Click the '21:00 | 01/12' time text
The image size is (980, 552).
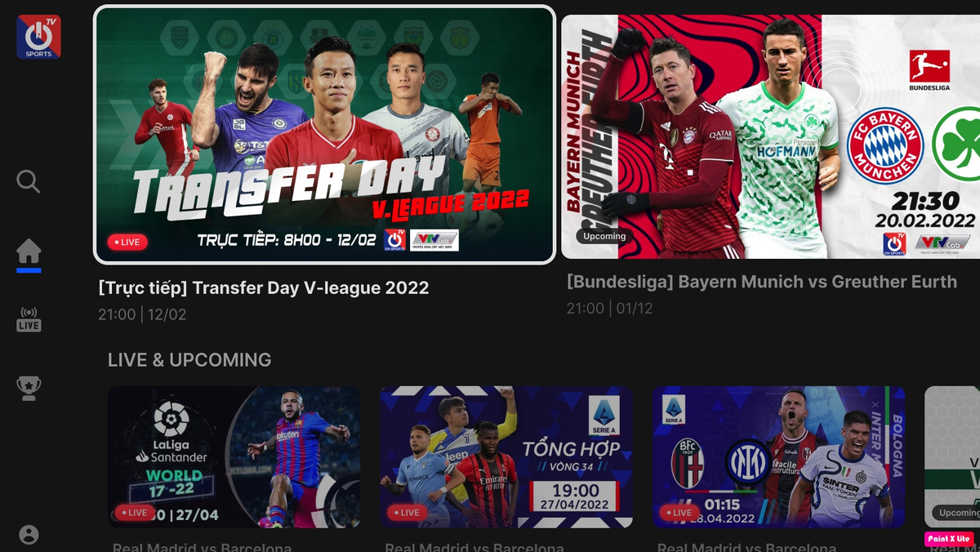click(x=610, y=309)
